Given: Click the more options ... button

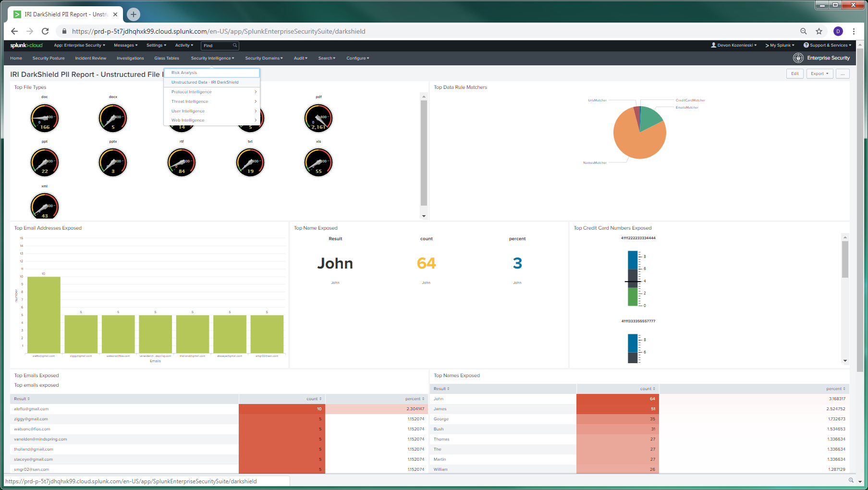Looking at the screenshot, I should pos(843,73).
